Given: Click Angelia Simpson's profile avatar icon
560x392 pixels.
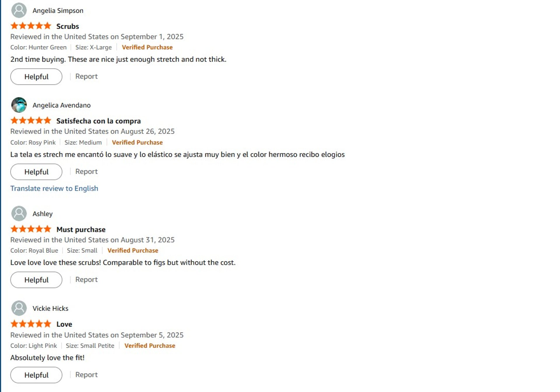Looking at the screenshot, I should [x=19, y=10].
